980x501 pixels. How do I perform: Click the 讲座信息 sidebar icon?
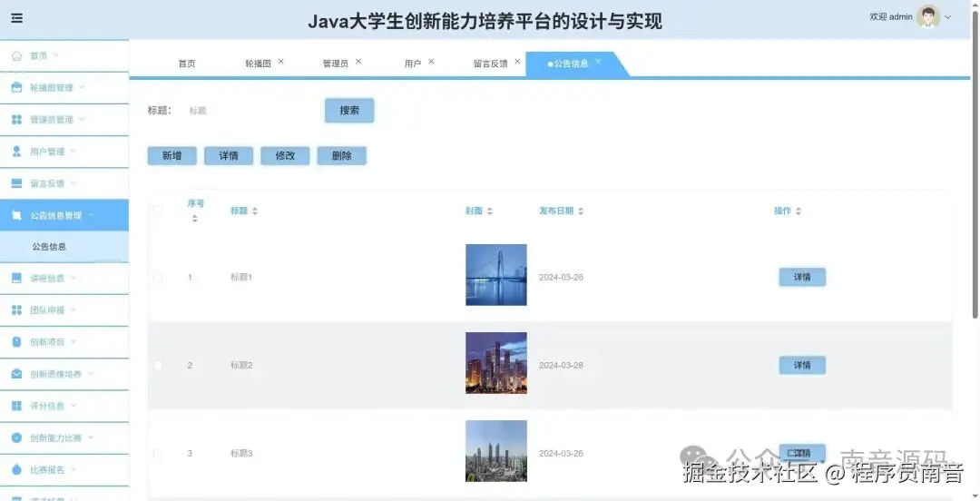(17, 278)
